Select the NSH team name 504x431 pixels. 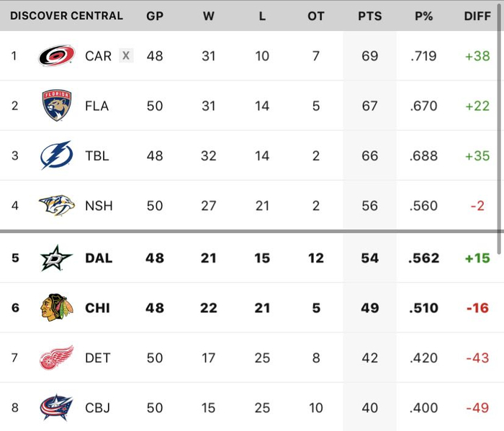(x=99, y=206)
